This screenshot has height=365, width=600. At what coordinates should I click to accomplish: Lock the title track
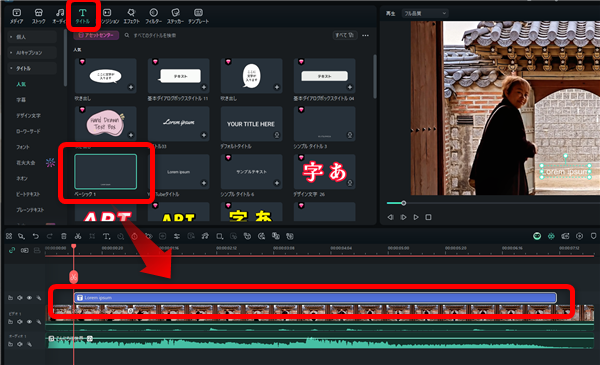(39, 298)
